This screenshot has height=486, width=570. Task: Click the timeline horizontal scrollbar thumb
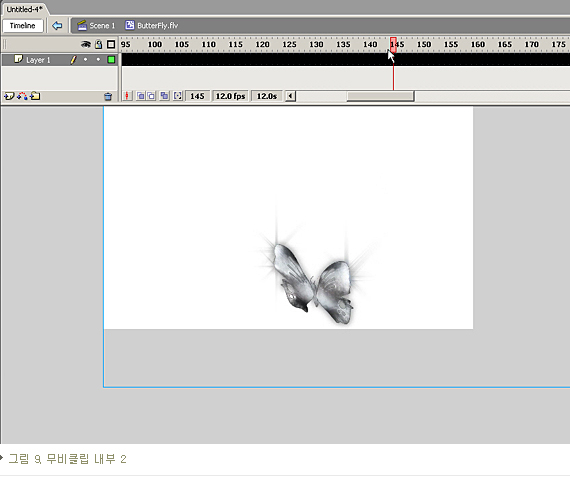(380, 96)
